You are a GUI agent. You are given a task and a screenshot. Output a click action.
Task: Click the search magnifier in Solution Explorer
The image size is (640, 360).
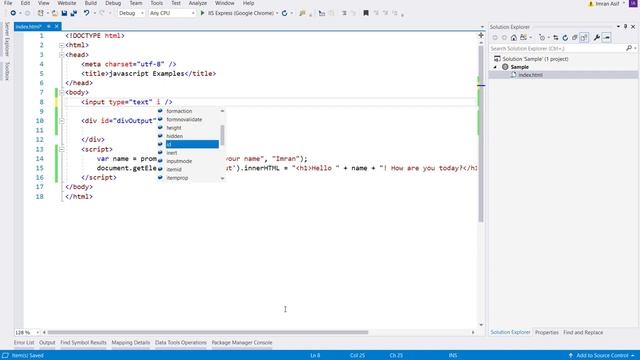tap(629, 48)
